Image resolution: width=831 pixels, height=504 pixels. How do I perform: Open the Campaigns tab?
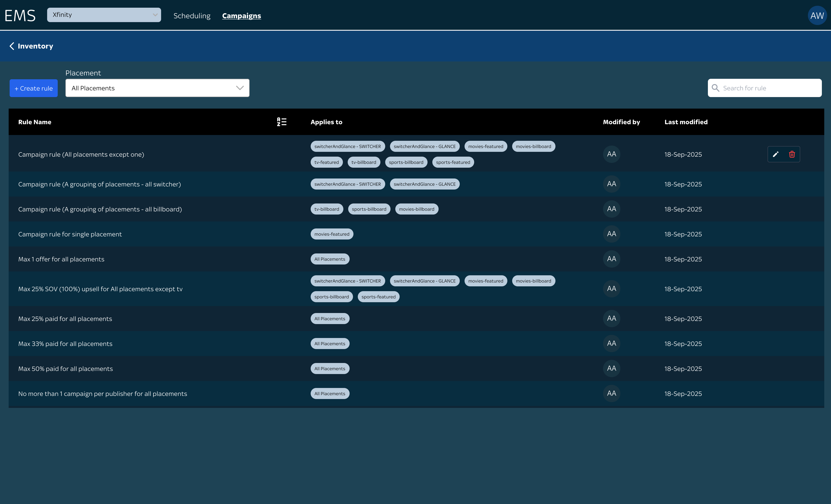point(241,16)
